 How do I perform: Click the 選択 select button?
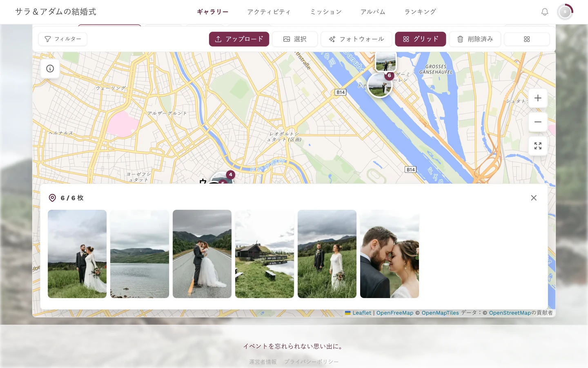click(x=295, y=39)
